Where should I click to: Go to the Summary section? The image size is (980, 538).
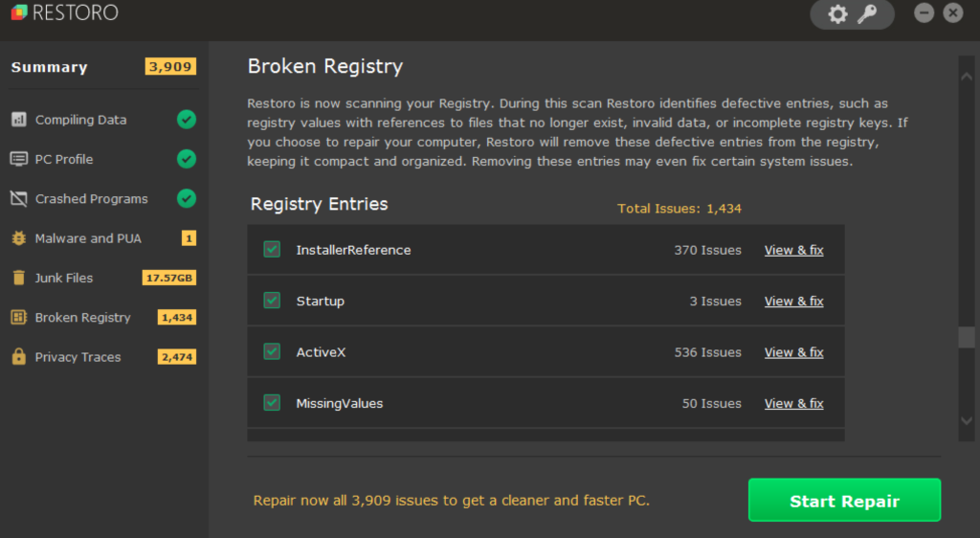49,67
